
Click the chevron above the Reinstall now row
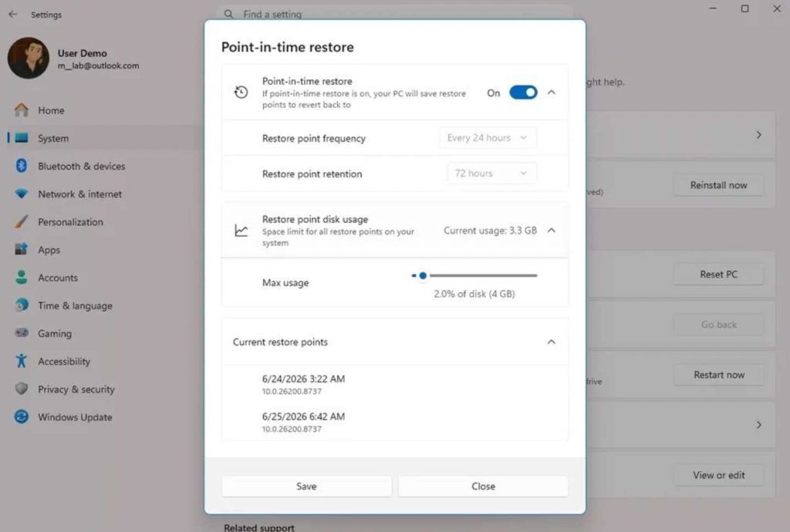[759, 135]
